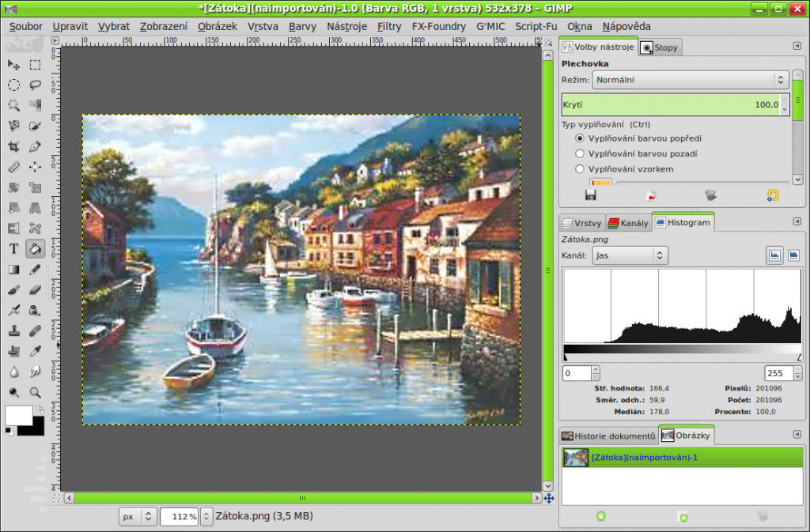Switch to the Stopy tab

[660, 47]
